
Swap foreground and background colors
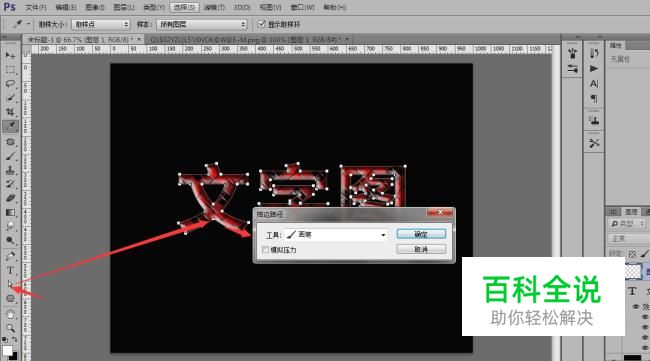coord(15,339)
